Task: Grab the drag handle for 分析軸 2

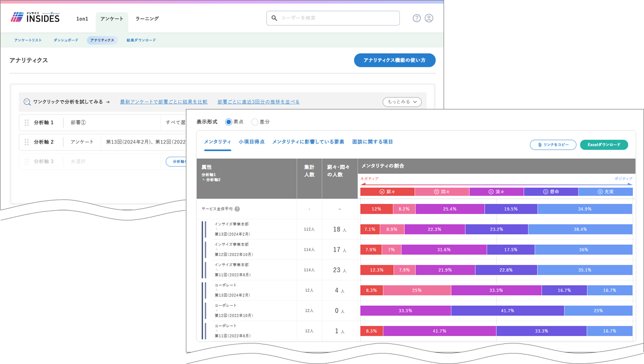Action: (x=27, y=142)
